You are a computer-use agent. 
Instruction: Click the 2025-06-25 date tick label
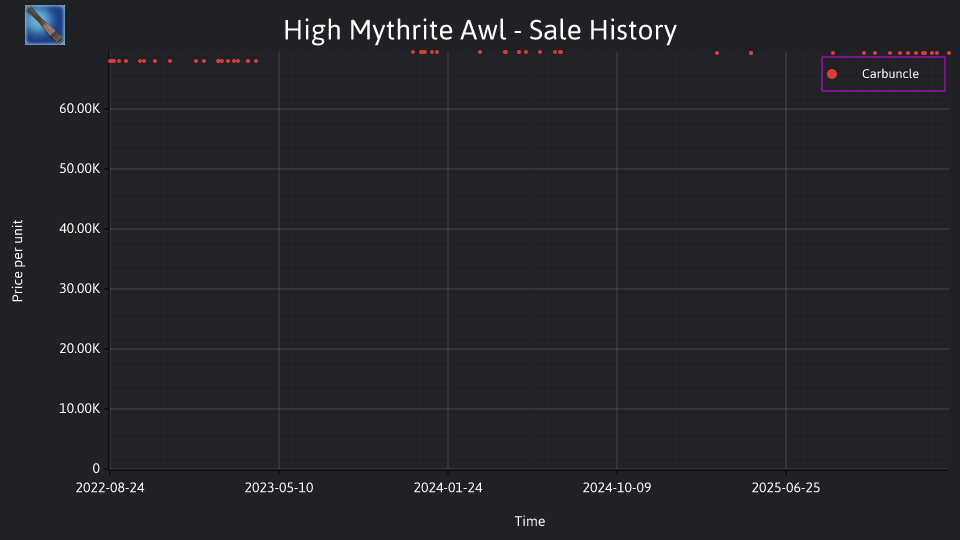[786, 488]
